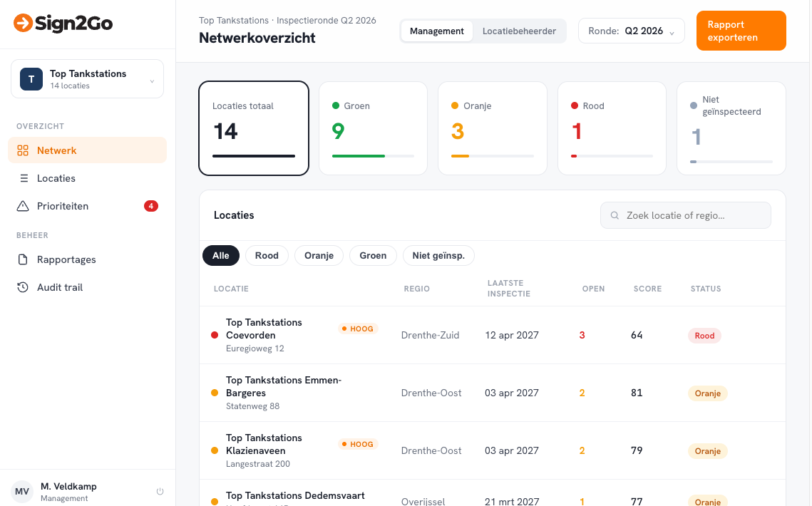Filter locations with the Alle chip

click(220, 255)
